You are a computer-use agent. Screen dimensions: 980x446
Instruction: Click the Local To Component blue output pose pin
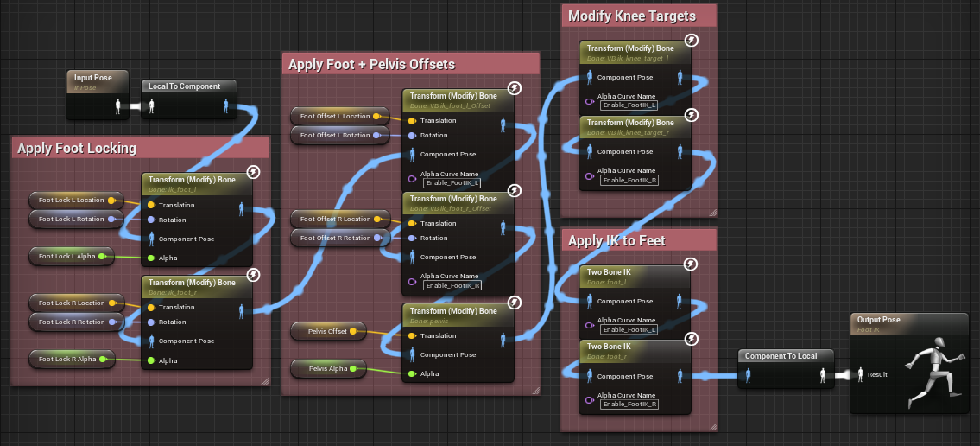coord(226,106)
